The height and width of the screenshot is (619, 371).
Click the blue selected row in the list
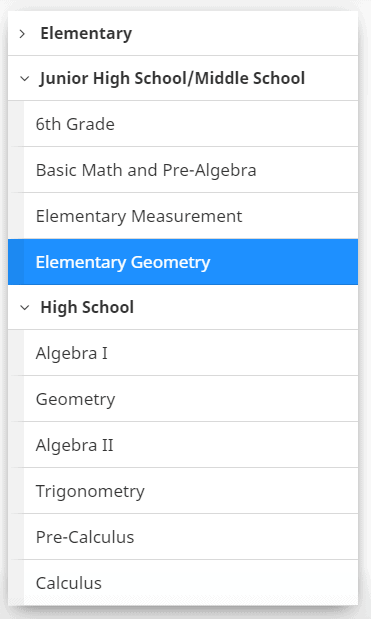coord(183,262)
